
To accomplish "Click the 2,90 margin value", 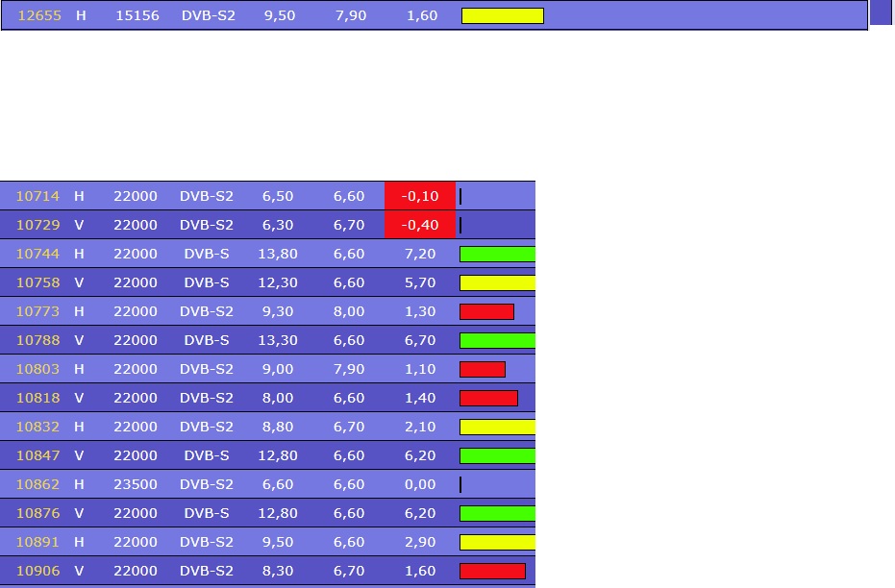I will [x=420, y=542].
